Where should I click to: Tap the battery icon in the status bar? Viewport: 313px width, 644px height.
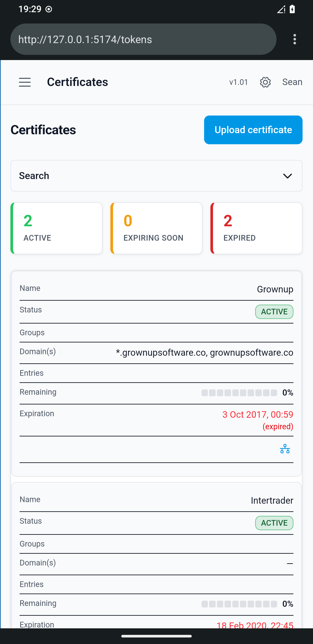click(292, 10)
